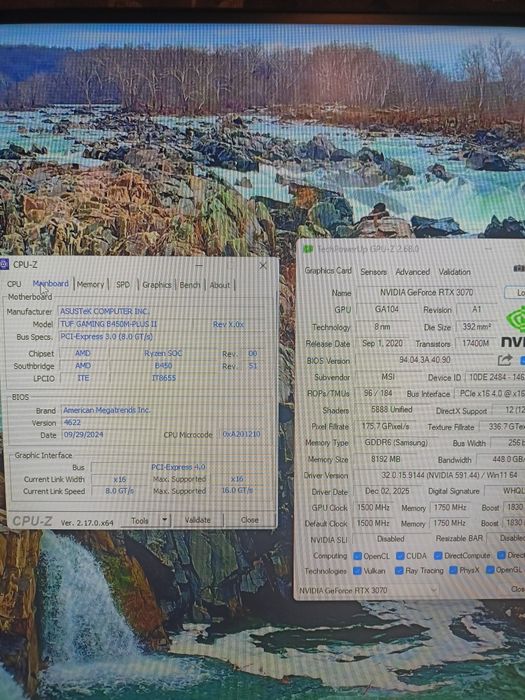Click the Sep 1, 2020 Release Date field
Screen dimensions: 525x700
click(383, 343)
